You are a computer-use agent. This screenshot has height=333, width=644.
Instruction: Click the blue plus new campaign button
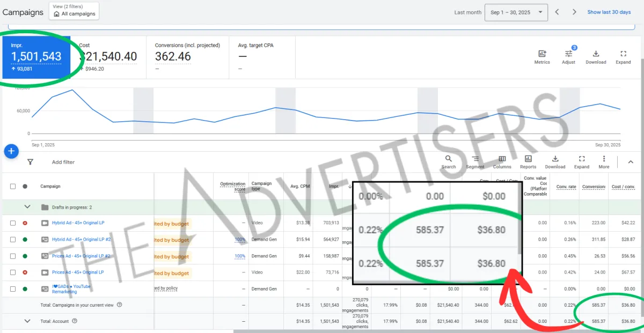pos(12,152)
